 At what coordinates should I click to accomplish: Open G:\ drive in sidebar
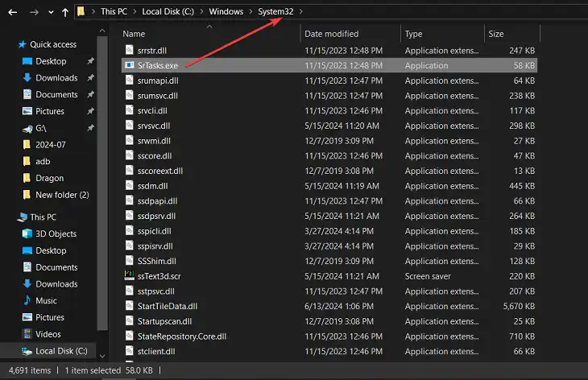41,128
